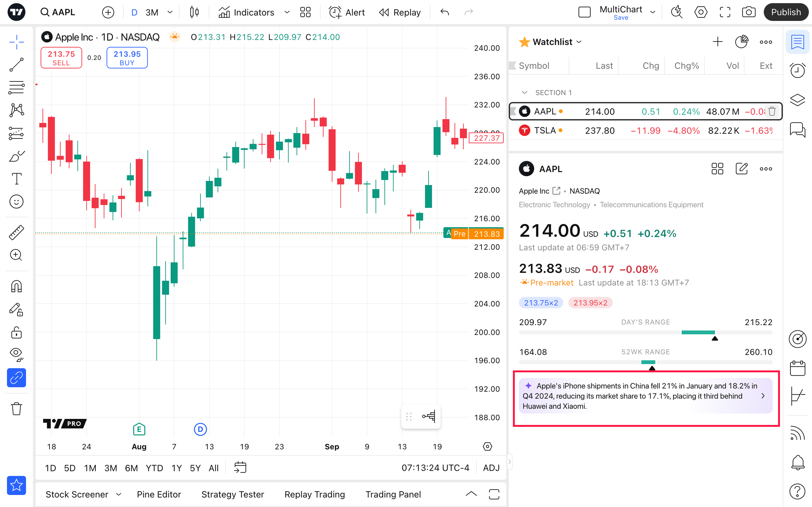Screen dimensions: 812x507
Task: Open the ruler measure tool
Action: point(16,232)
